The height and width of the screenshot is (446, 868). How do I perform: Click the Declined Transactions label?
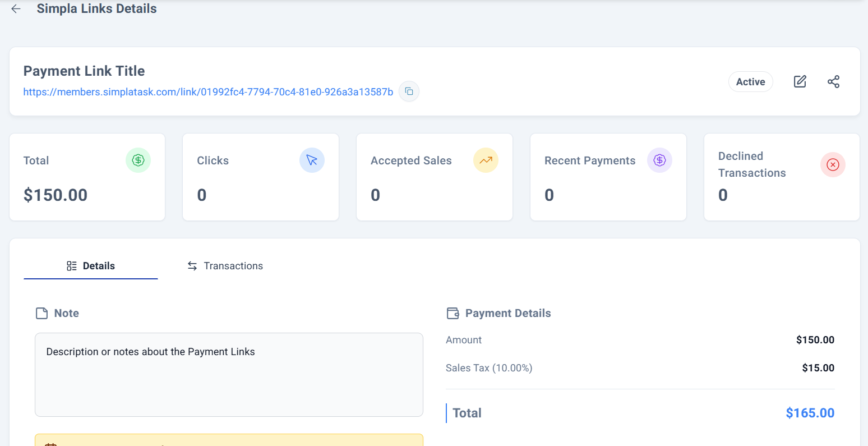[x=752, y=164]
